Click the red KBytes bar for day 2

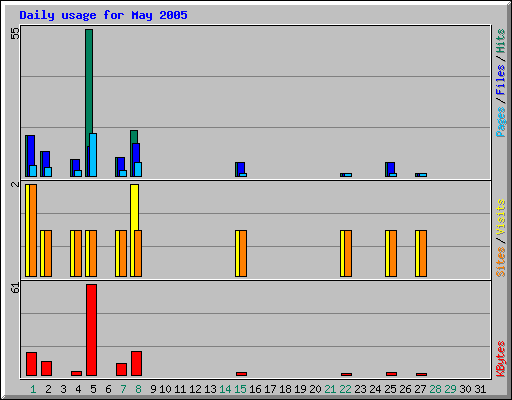(x=46, y=368)
